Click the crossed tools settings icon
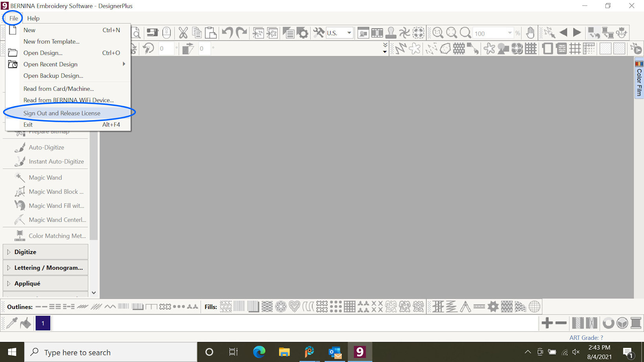Viewport: 644px width, 362px height. (318, 33)
